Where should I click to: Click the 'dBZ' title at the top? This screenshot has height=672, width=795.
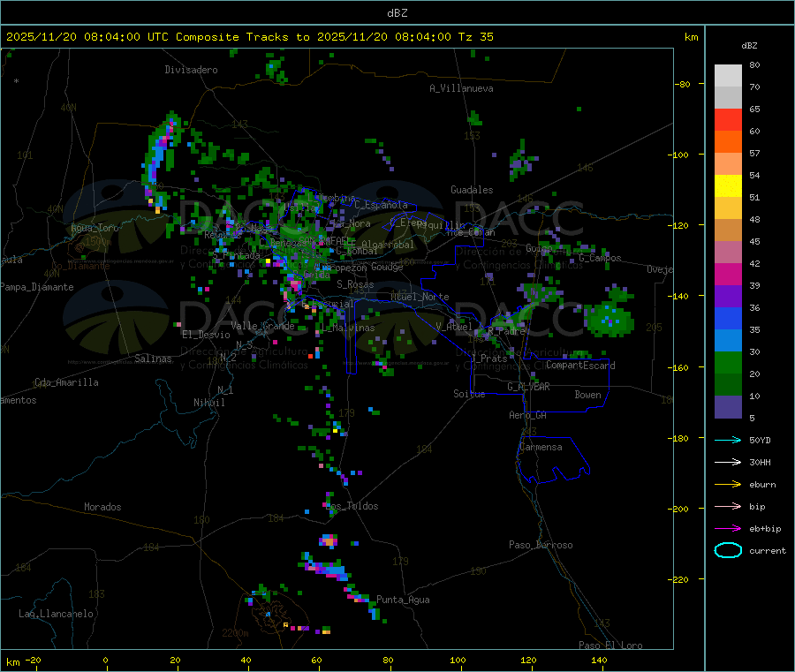pyautogui.click(x=397, y=13)
